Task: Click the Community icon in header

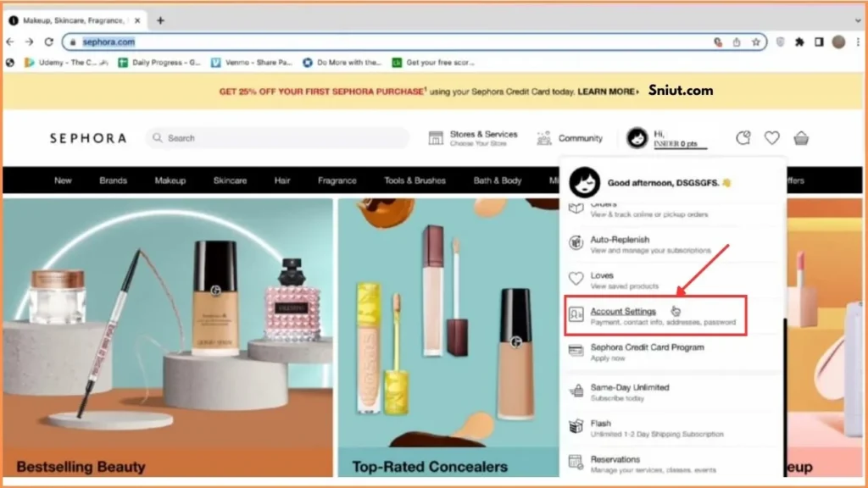Action: tap(544, 138)
